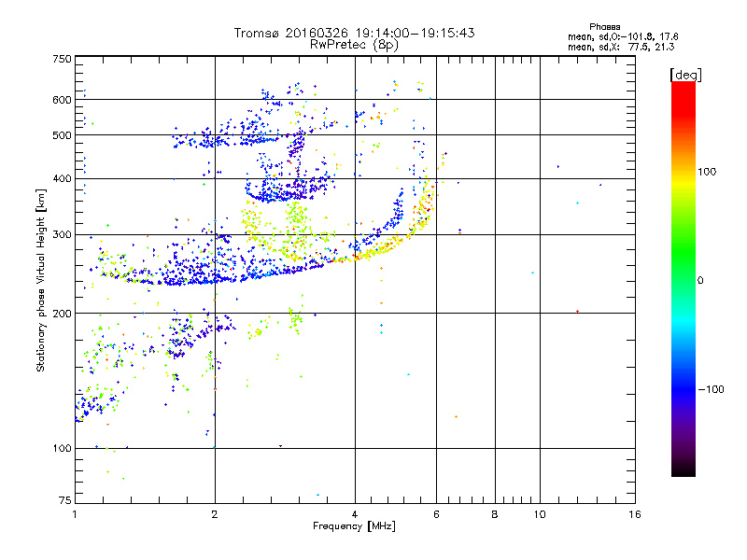Viewport: 747px width, 560px height.
Task: Click the colorbar tick label '0'
Action: click(700, 281)
